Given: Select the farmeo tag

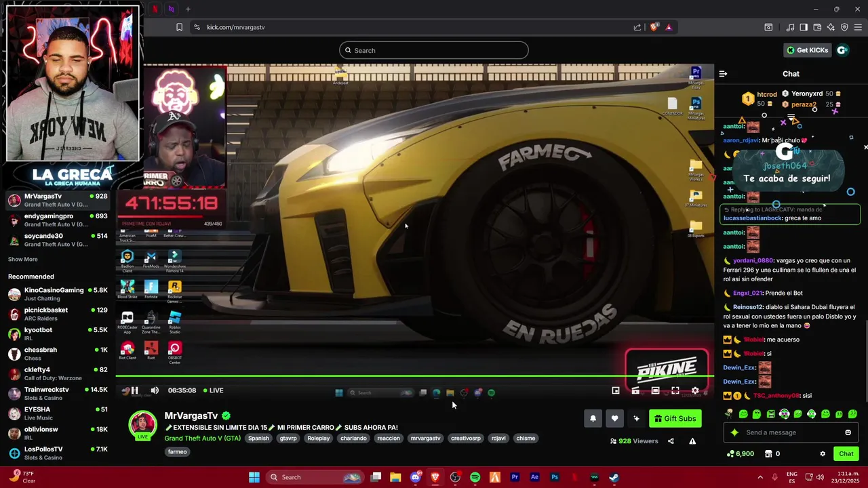Looking at the screenshot, I should pyautogui.click(x=177, y=452).
